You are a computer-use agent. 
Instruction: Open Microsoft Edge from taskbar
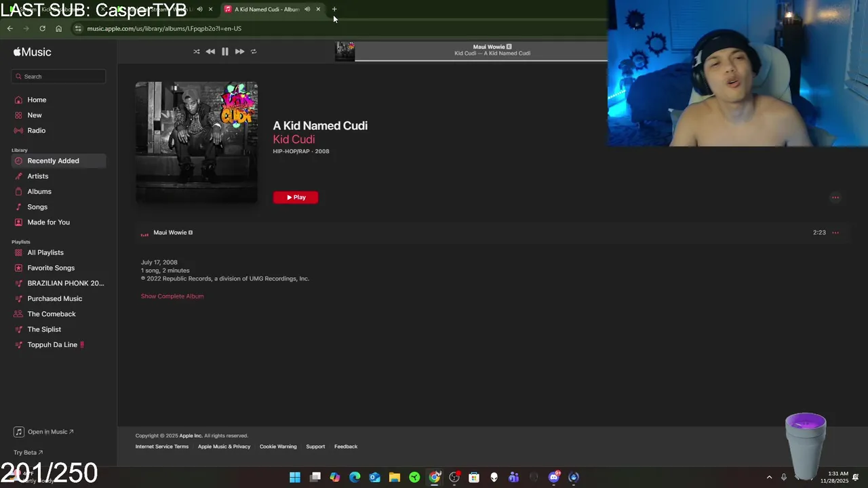point(355,477)
